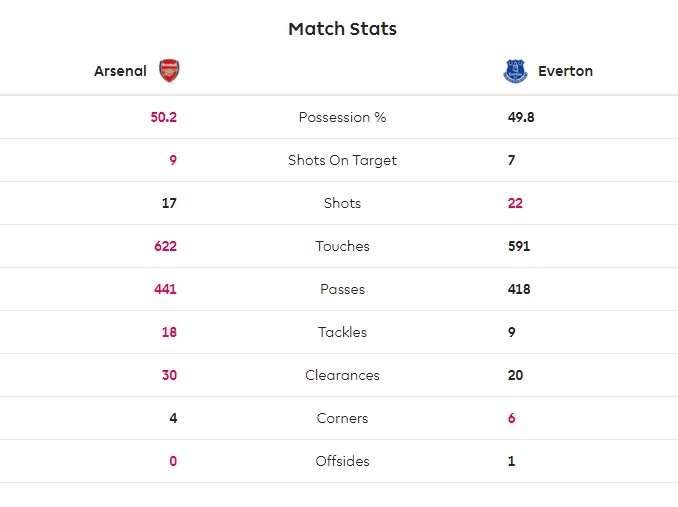Click the Clearances stat label
This screenshot has height=507, width=678.
click(342, 375)
